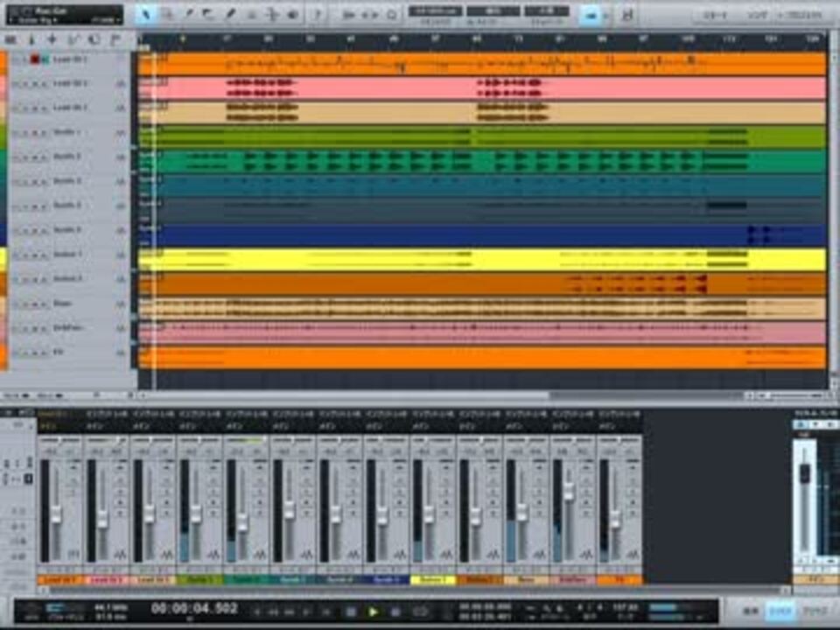Toggle the blue Snap button in top toolbar
Screen dimensions: 840x630
[591, 15]
